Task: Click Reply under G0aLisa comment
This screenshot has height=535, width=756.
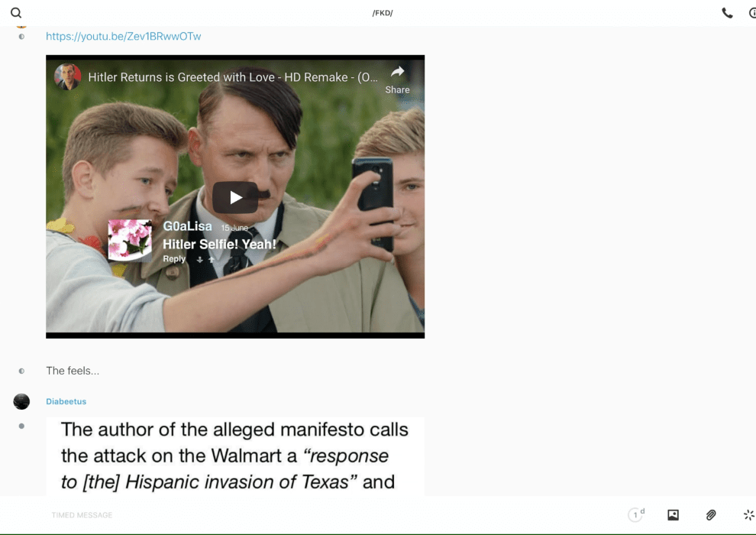Action: click(174, 259)
